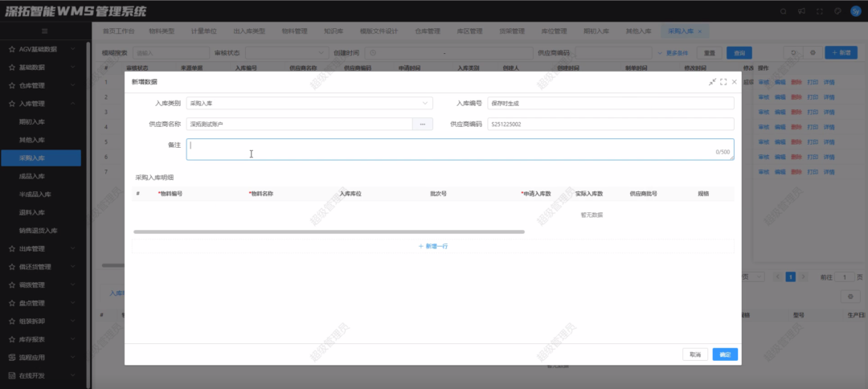Viewport: 868px width, 389px height.
Task: Click the star icon beside 盘点管理
Action: [11, 303]
